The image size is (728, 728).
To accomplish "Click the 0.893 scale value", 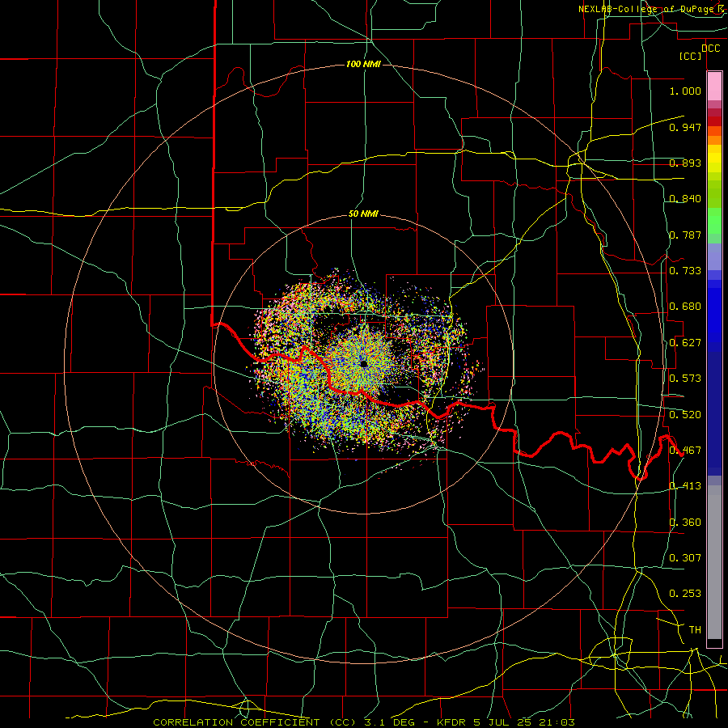I will coord(685,163).
